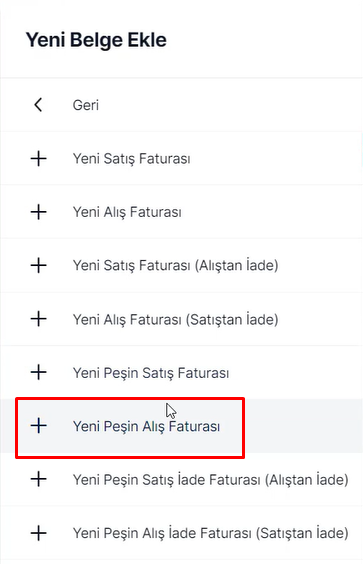363x564 pixels.
Task: Select Yeni Peşin Satış İade Faturası (Alıştan İade)
Action: click(x=211, y=480)
